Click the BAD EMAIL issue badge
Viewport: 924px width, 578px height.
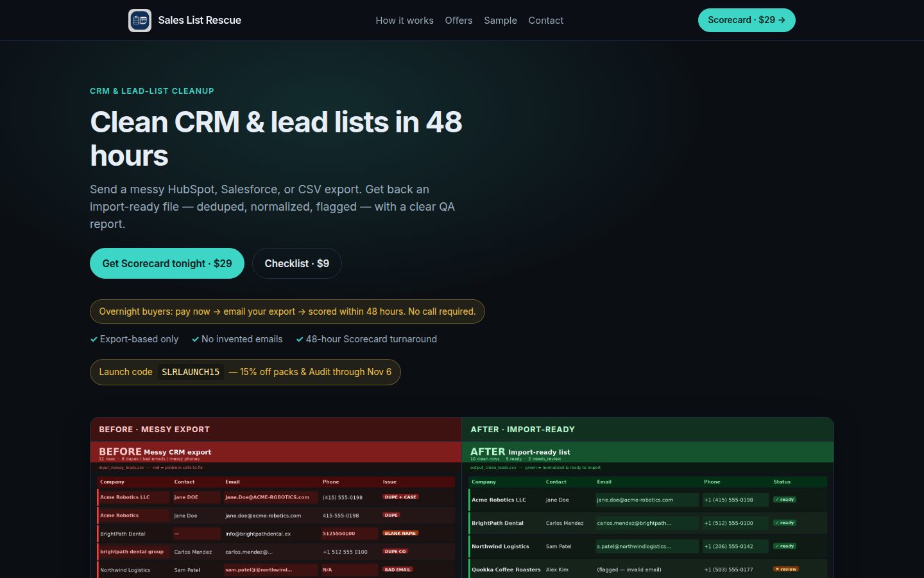click(398, 570)
